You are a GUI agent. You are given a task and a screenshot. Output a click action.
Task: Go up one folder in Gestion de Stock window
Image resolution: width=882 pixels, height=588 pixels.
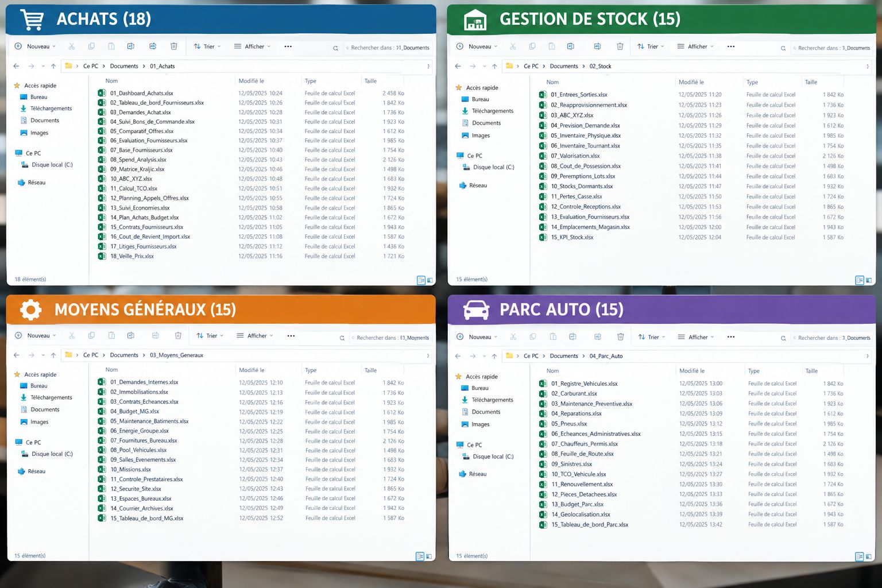point(494,67)
